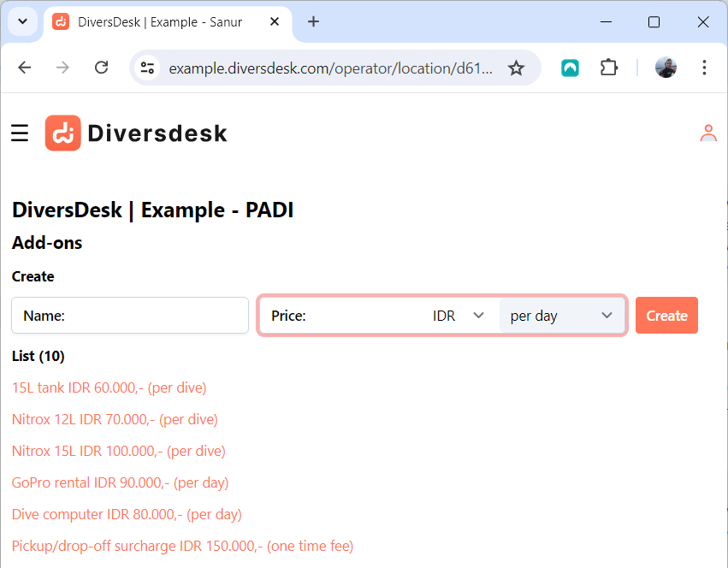Image resolution: width=728 pixels, height=568 pixels.
Task: Open the IDR currency dropdown
Action: pos(459,316)
